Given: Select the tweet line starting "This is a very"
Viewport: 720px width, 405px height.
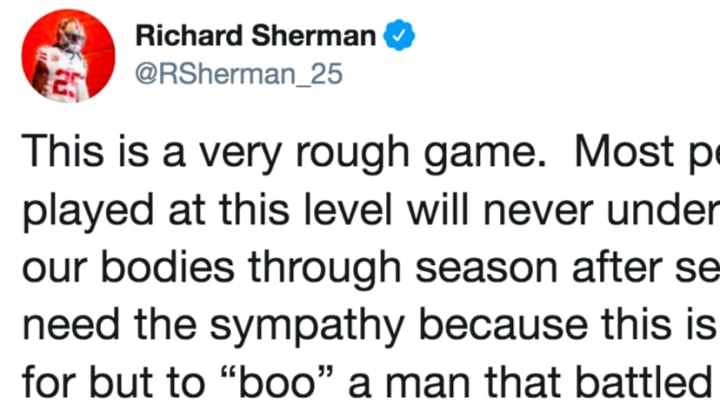Looking at the screenshot, I should tap(370, 153).
